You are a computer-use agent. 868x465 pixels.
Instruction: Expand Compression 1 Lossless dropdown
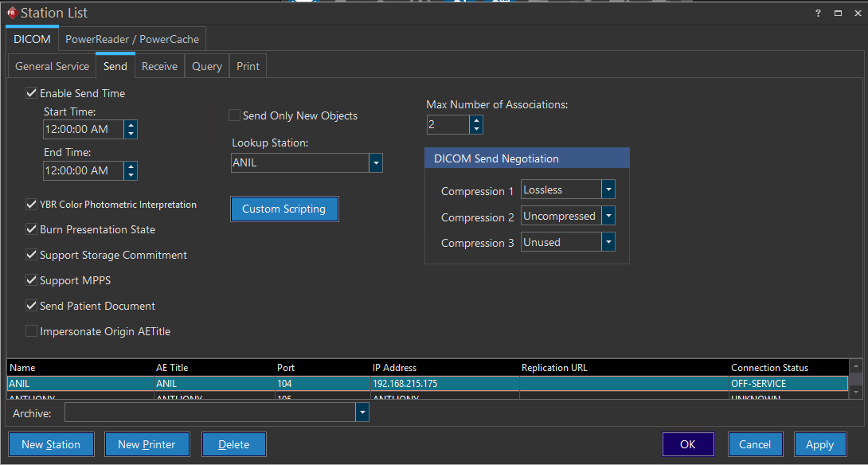pos(608,190)
